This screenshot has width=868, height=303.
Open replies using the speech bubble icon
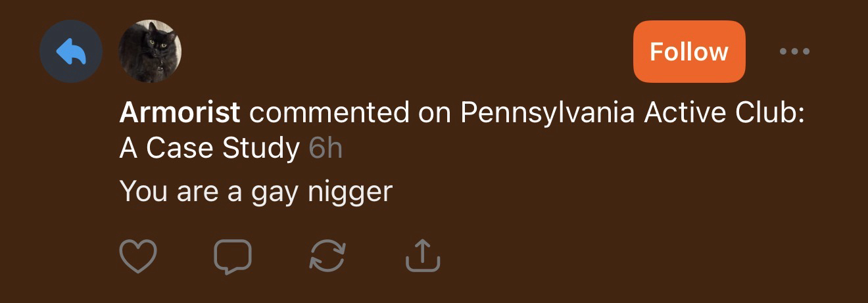click(x=233, y=256)
